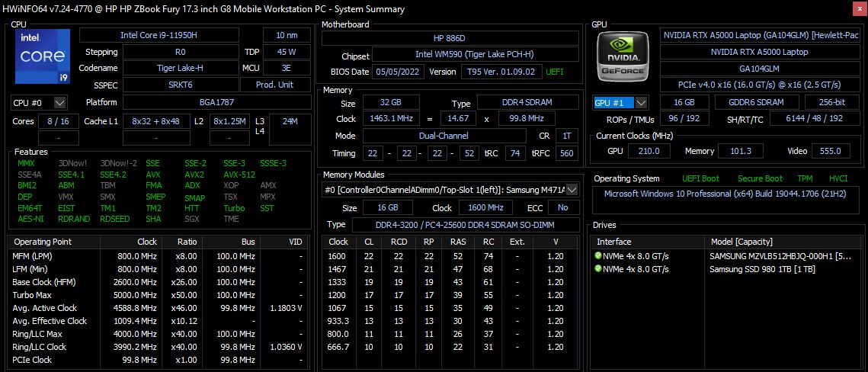The image size is (868, 372).
Task: Click the AVX-512 feature flag
Action: [x=239, y=175]
